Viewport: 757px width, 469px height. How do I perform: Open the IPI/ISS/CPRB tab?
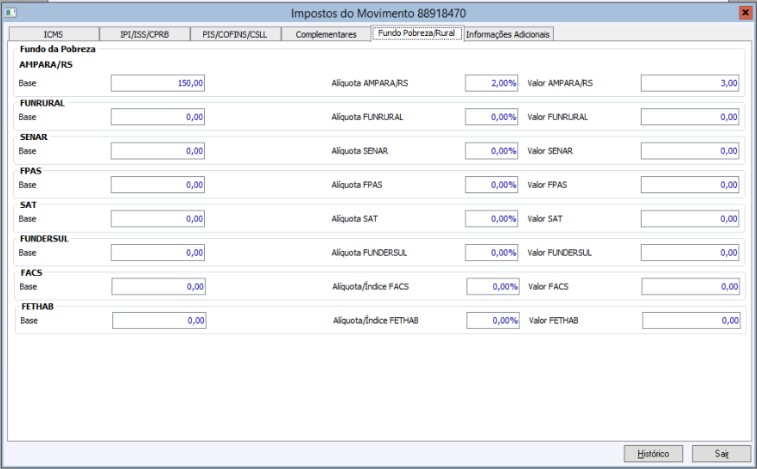[144, 34]
